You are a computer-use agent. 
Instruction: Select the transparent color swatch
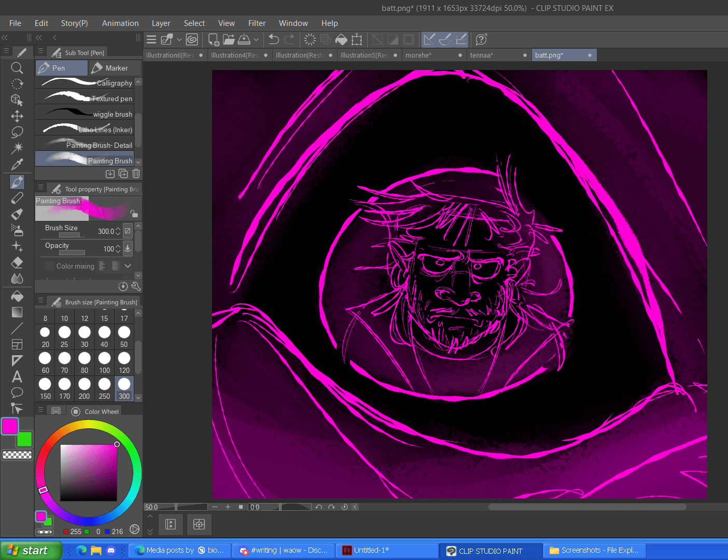(x=17, y=455)
